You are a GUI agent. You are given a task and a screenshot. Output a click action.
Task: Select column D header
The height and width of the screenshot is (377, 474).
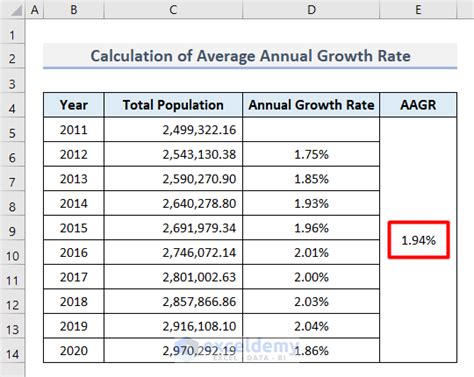311,10
